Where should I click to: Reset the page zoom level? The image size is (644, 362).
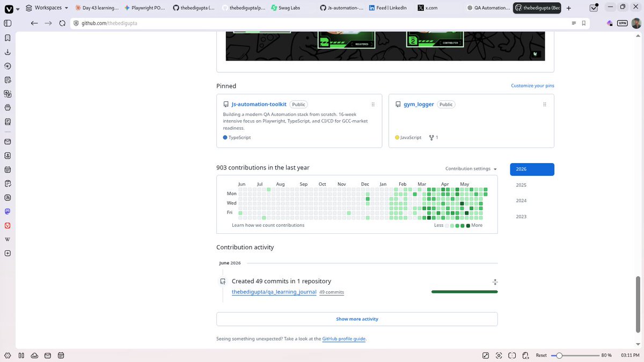(541, 356)
